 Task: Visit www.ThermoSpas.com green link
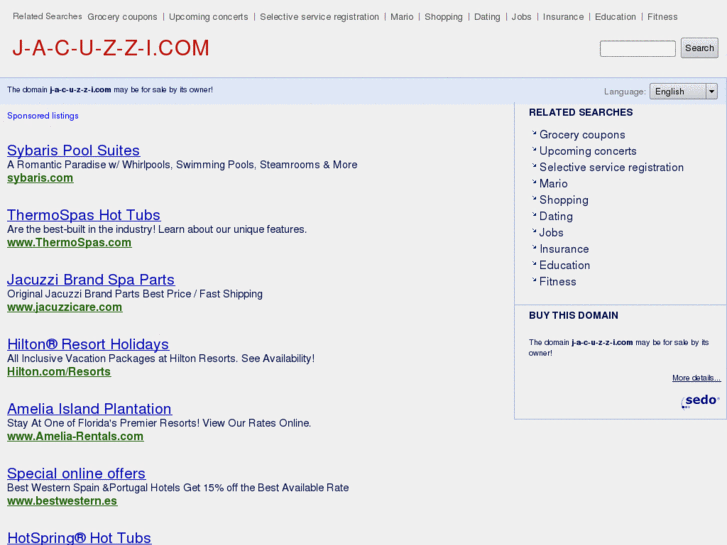[69, 243]
